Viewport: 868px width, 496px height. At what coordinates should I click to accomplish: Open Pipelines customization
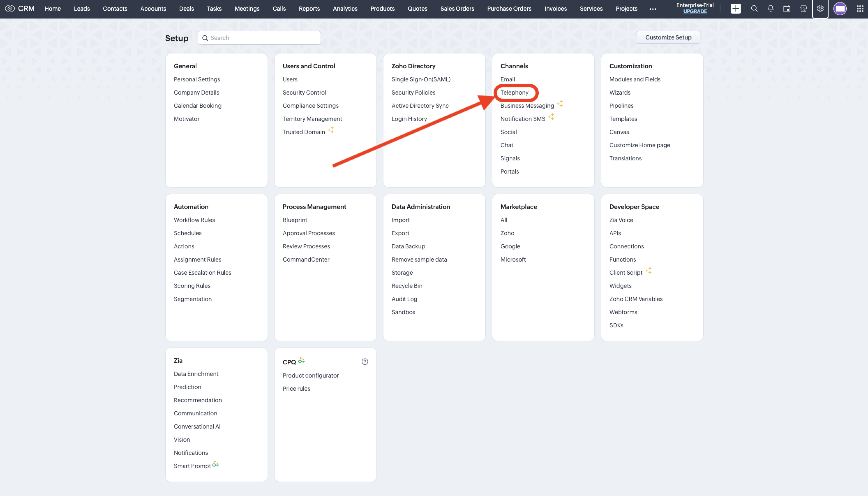621,106
